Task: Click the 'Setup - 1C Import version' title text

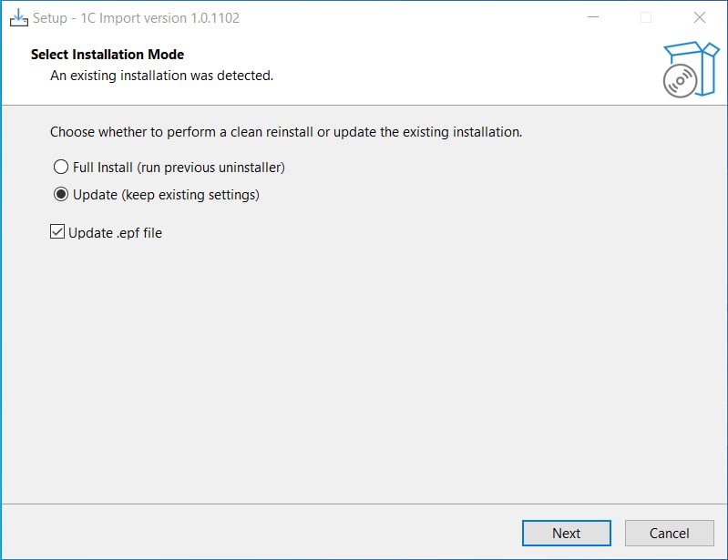Action: [136, 18]
